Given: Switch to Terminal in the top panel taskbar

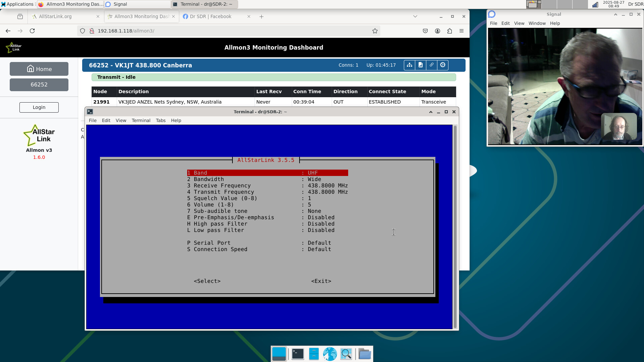Looking at the screenshot, I should pyautogui.click(x=204, y=4).
